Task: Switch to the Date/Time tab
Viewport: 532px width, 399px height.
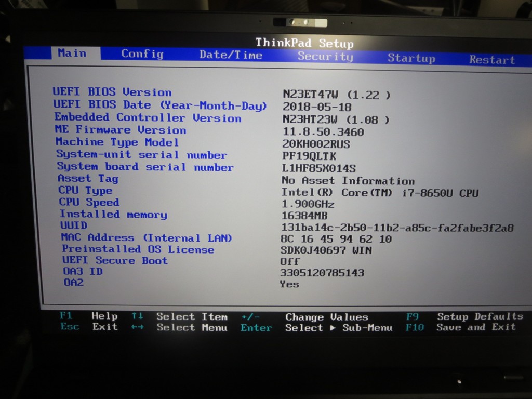Action: (x=231, y=55)
